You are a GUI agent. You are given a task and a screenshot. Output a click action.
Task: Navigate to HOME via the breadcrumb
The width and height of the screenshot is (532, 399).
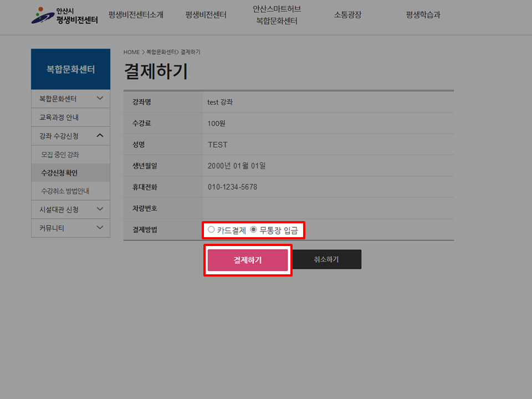click(x=131, y=52)
